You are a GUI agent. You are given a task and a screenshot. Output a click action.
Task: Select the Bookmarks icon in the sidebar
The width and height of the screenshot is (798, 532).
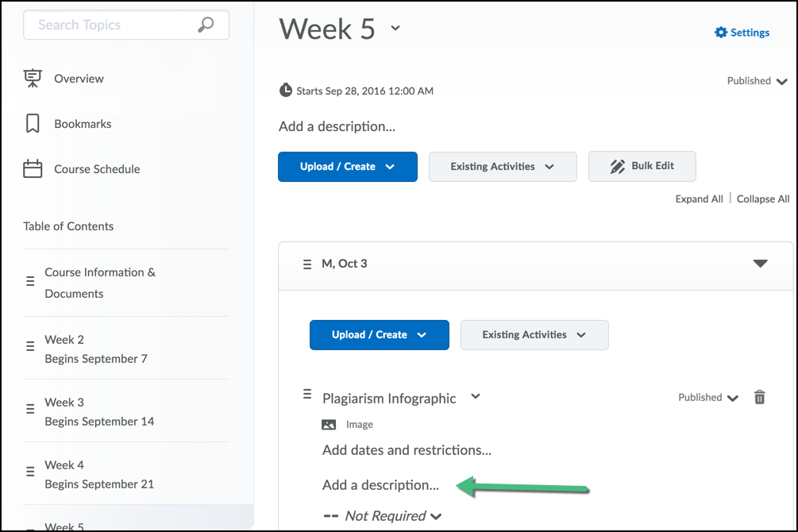(32, 123)
